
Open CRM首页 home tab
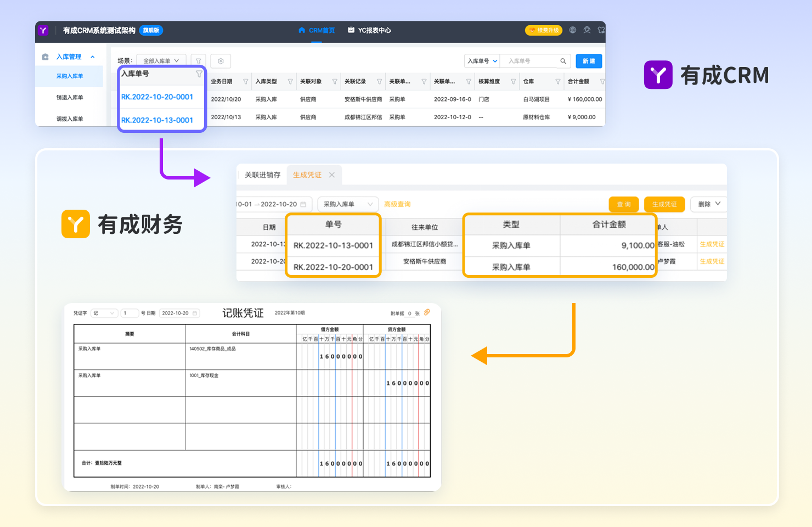pos(317,31)
